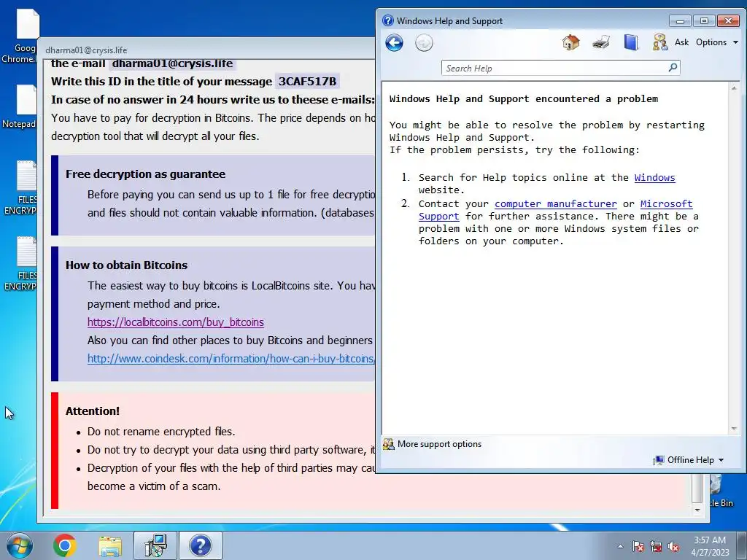This screenshot has height=560, width=747.
Task: Open Help and Support home page icon
Action: pos(570,42)
